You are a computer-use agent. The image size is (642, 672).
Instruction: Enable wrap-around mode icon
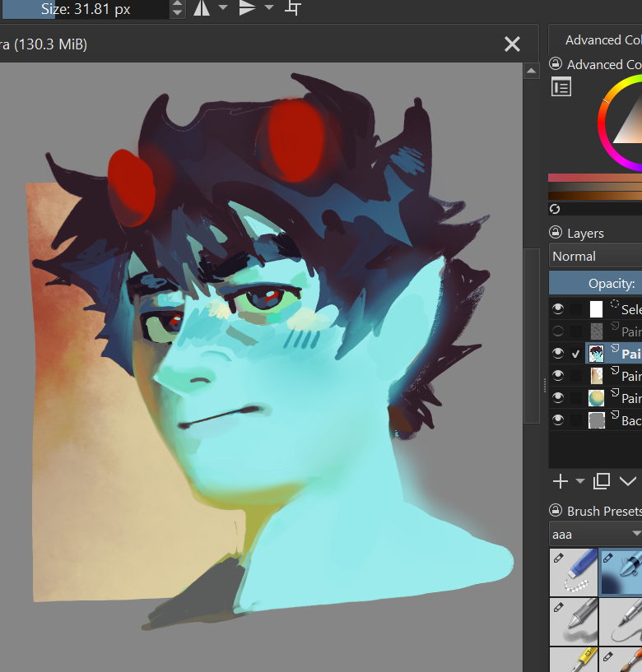292,7
